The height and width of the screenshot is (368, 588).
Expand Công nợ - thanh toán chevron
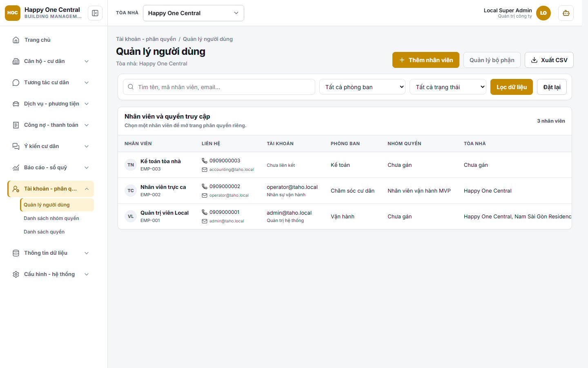click(x=87, y=125)
